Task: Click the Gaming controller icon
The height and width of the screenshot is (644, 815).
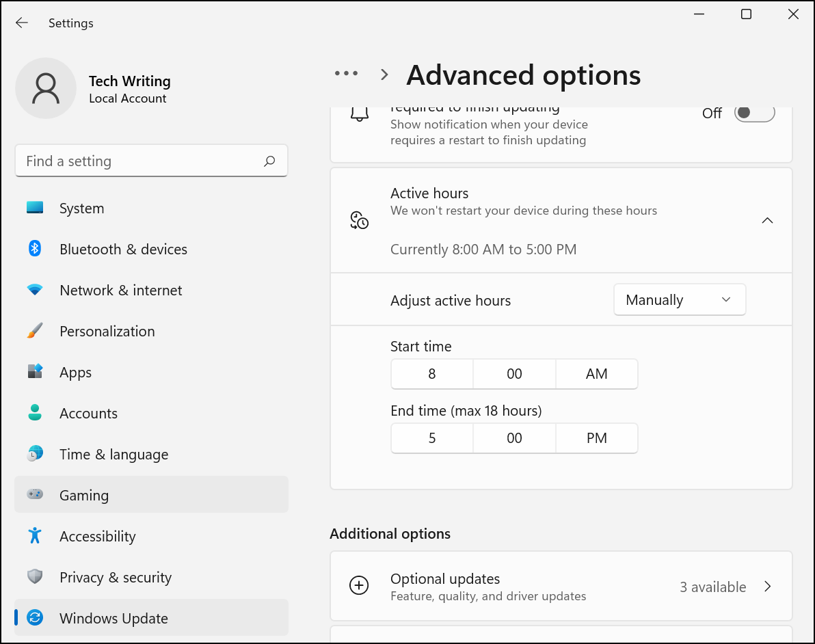Action: tap(35, 494)
